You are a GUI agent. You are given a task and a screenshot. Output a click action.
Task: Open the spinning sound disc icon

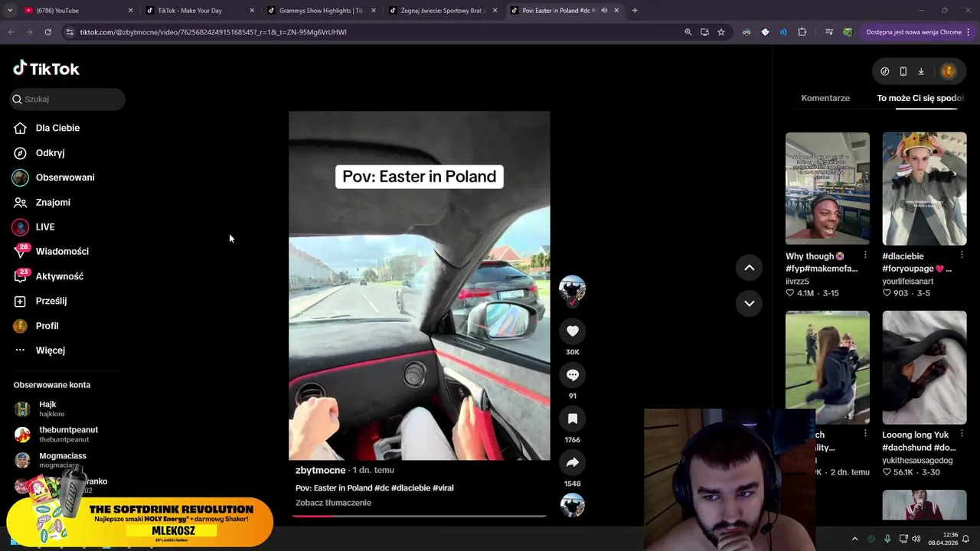point(572,505)
